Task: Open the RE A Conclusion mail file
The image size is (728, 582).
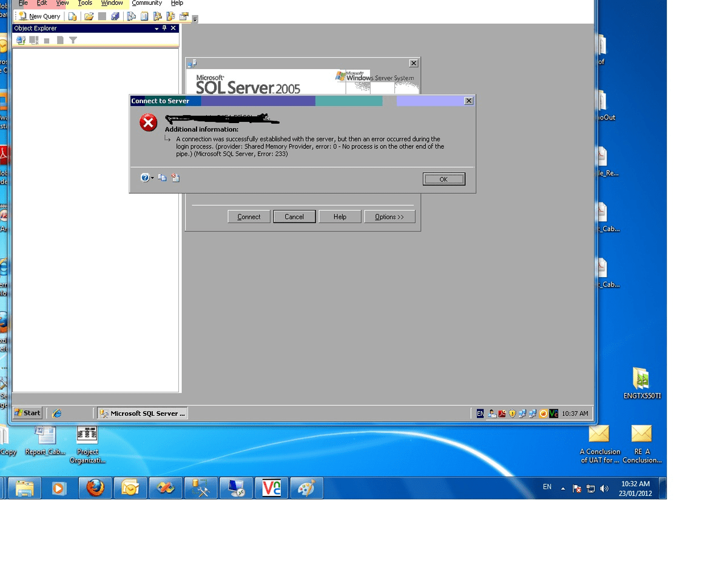Action: [x=642, y=445]
